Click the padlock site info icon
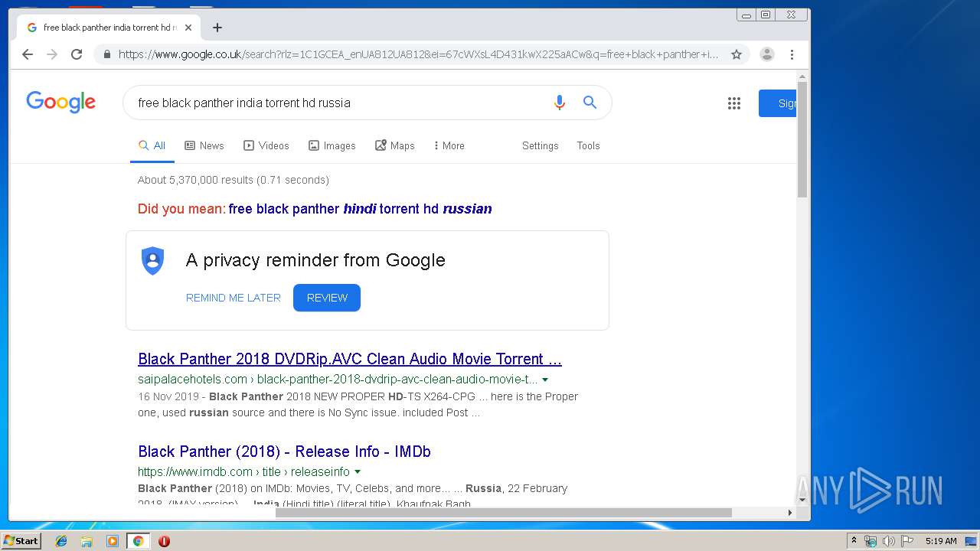Image resolution: width=980 pixels, height=551 pixels. pos(106,54)
